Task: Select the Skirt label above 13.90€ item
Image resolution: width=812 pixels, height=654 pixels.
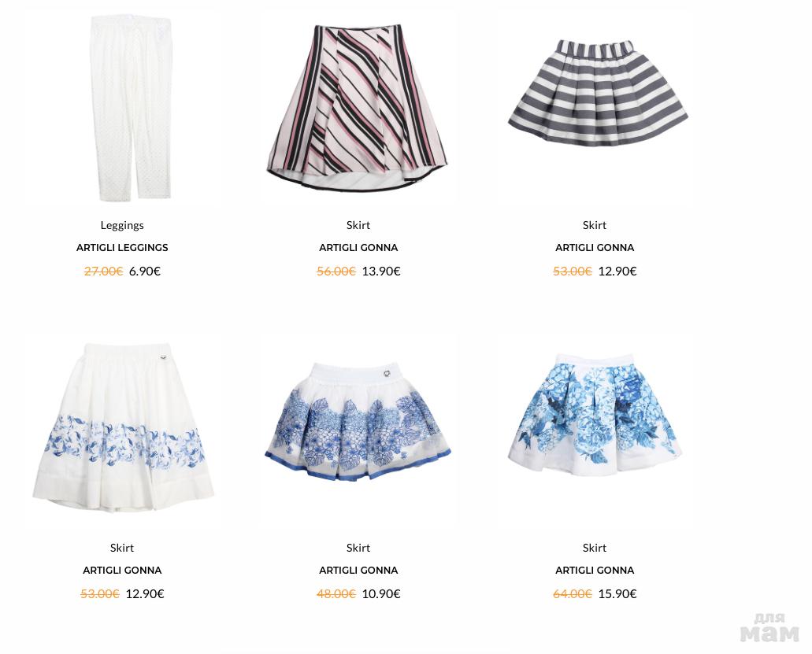Action: [358, 225]
